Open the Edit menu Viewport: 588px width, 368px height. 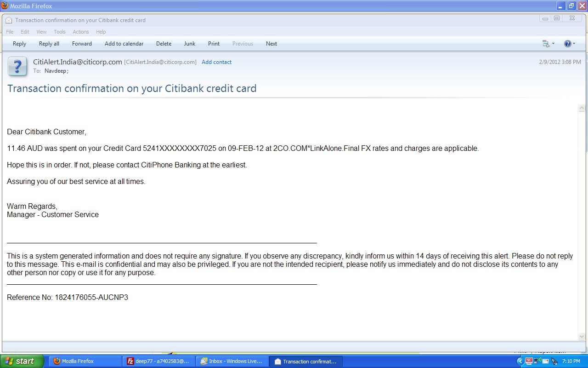25,32
